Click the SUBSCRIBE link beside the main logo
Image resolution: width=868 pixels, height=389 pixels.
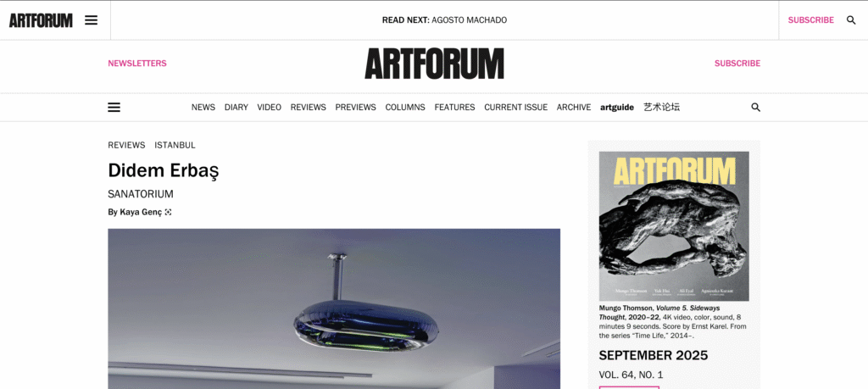pyautogui.click(x=737, y=63)
